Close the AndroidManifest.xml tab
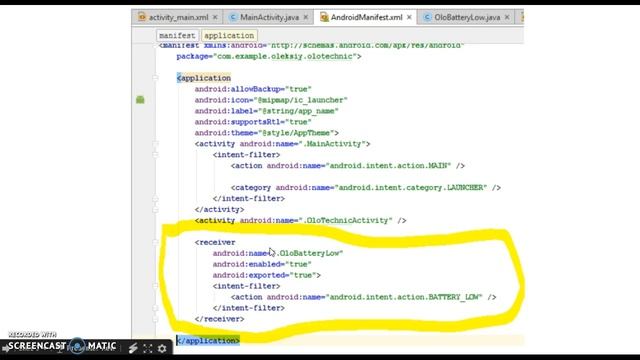 click(x=409, y=17)
